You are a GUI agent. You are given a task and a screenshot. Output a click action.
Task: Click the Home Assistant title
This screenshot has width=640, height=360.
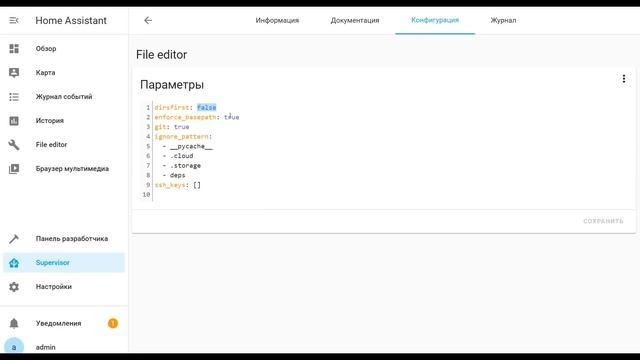[x=71, y=20]
